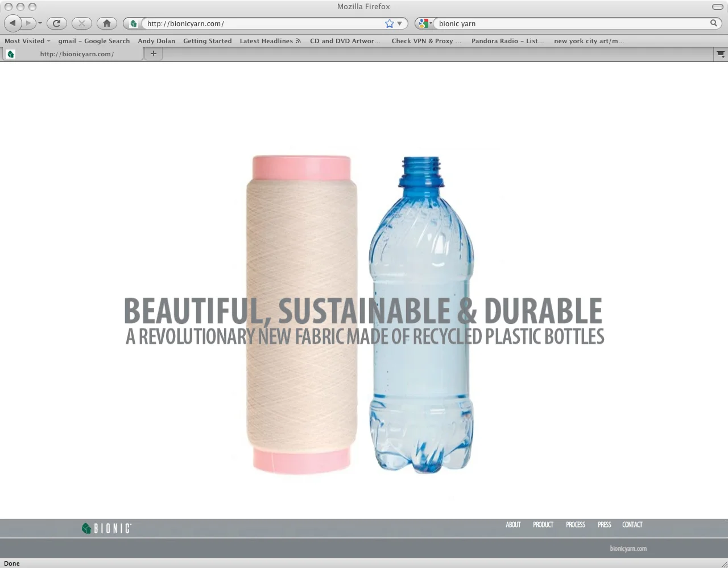Viewport: 728px width, 568px height.
Task: Run the search with the magnifier icon
Action: (x=714, y=23)
